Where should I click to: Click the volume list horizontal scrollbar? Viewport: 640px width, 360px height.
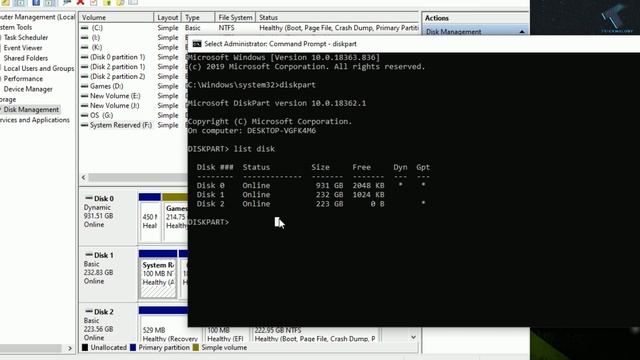click(x=138, y=178)
